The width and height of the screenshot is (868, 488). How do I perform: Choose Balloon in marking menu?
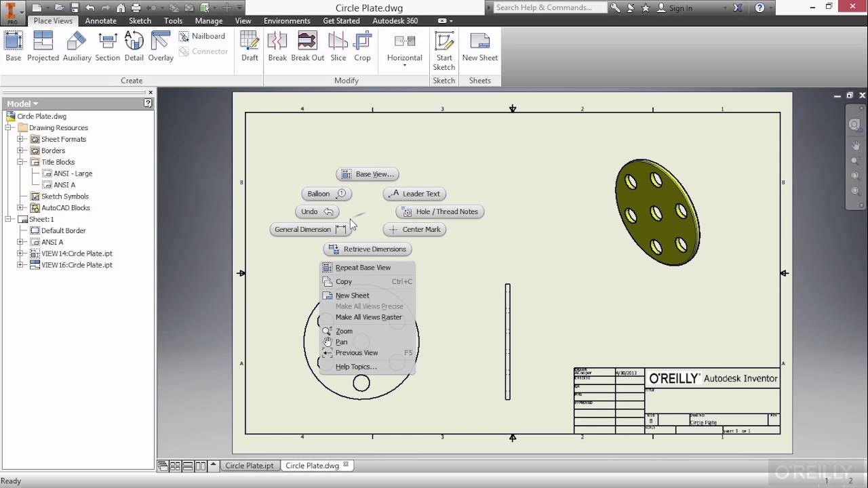(x=327, y=194)
